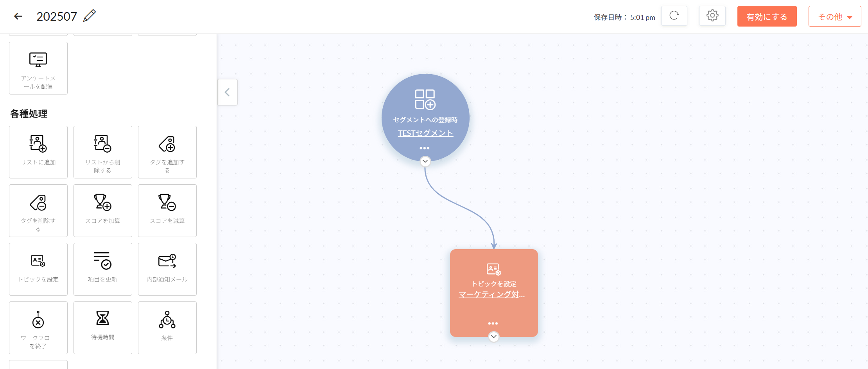Viewport: 868px width, 369px height.
Task: Open the TESTセグメント link
Action: click(x=425, y=133)
